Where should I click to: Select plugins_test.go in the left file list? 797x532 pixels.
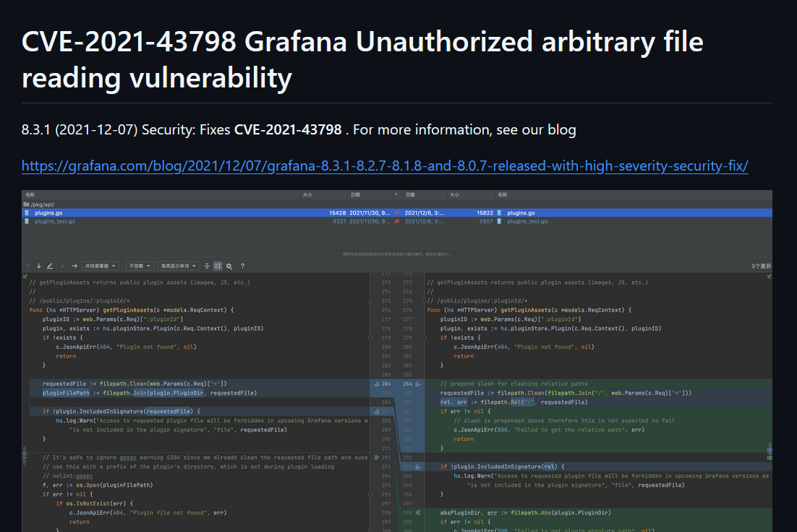[x=55, y=221]
